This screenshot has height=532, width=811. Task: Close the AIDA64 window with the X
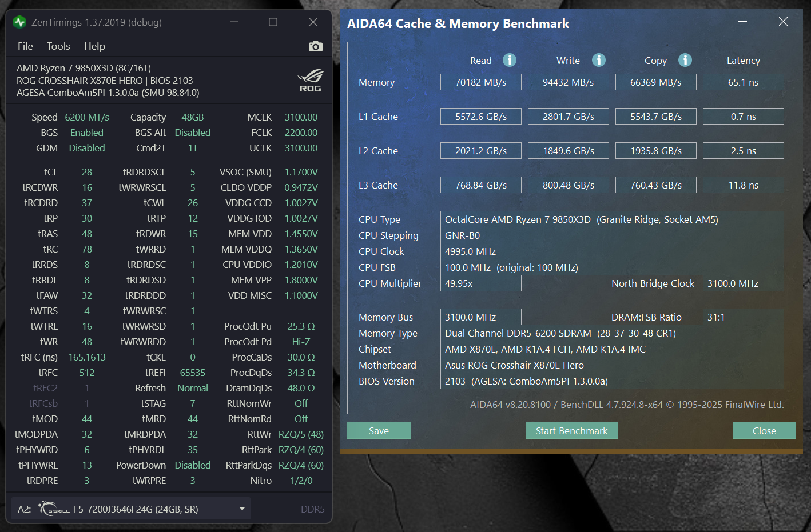[783, 22]
